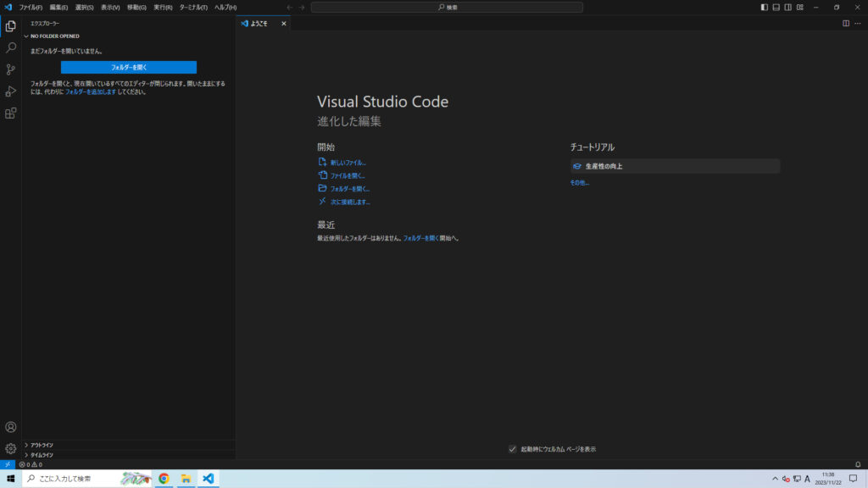Open the ヘルプ(H) menu
The width and height of the screenshot is (868, 488).
click(225, 7)
